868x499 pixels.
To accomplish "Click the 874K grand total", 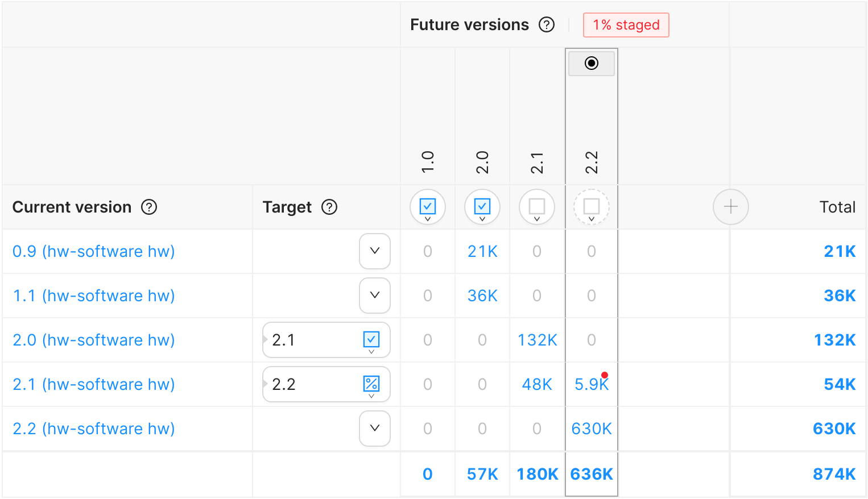I will [x=834, y=474].
